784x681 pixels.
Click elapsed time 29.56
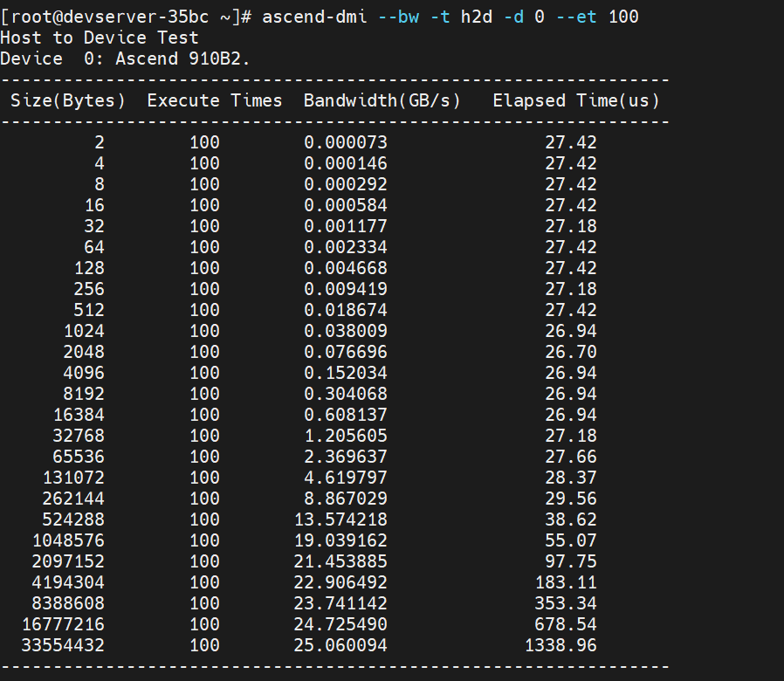(571, 499)
